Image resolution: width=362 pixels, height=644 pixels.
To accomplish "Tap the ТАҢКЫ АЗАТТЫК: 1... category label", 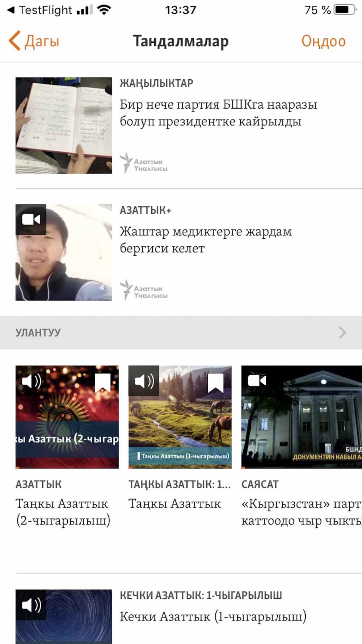I will 180,484.
